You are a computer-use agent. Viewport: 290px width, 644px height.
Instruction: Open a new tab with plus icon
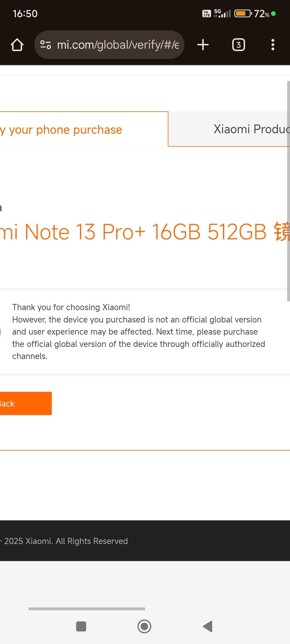(203, 45)
